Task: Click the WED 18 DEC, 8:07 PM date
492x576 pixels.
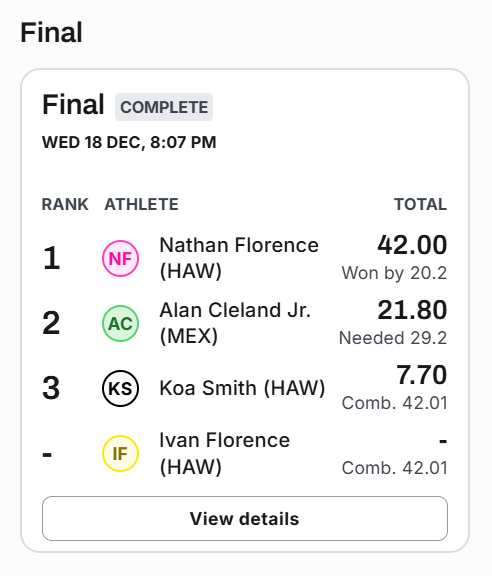Action: pyautogui.click(x=129, y=143)
